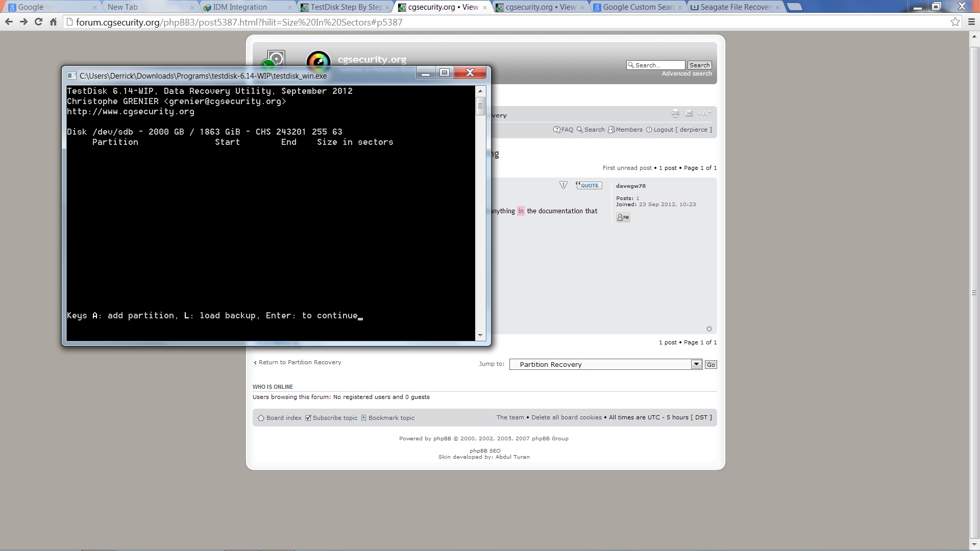Toggle the Subscribe topic checkbox link

(331, 418)
